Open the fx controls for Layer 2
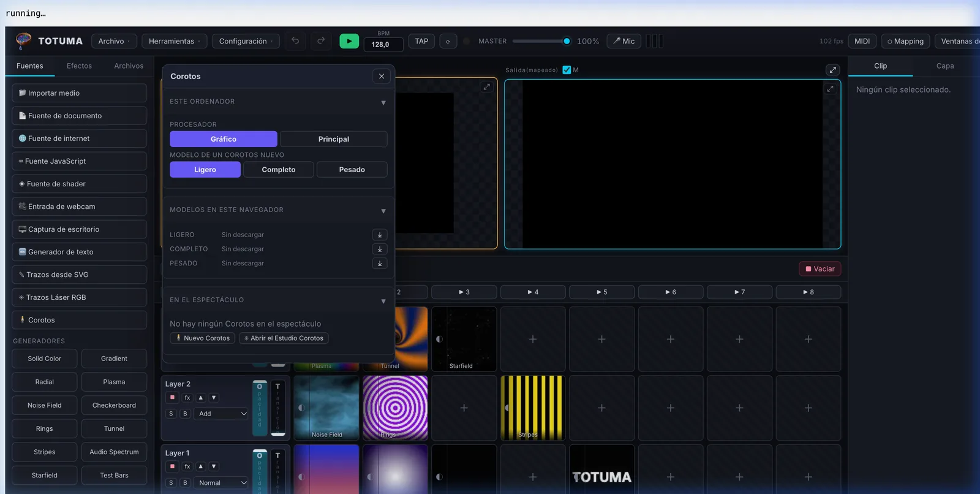The height and width of the screenshot is (494, 980). [x=187, y=398]
